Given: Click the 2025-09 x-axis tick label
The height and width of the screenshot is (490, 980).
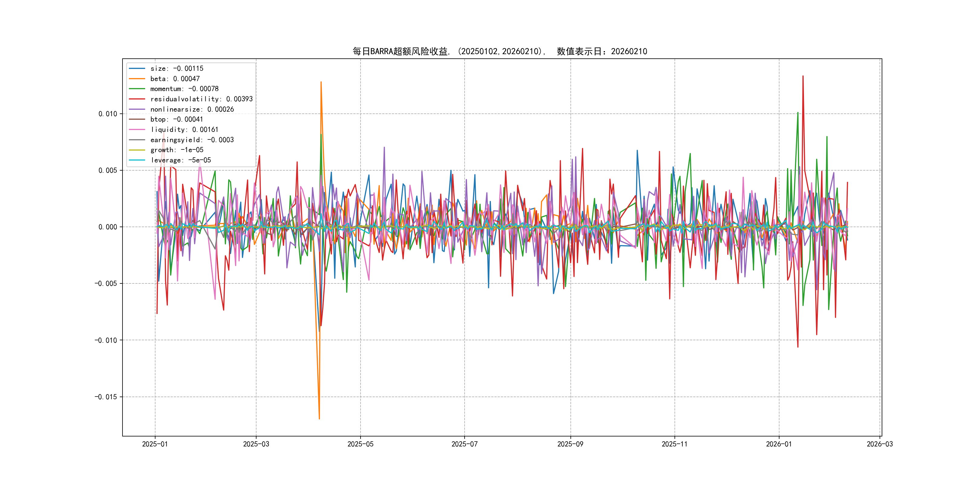Looking at the screenshot, I should click(x=570, y=444).
